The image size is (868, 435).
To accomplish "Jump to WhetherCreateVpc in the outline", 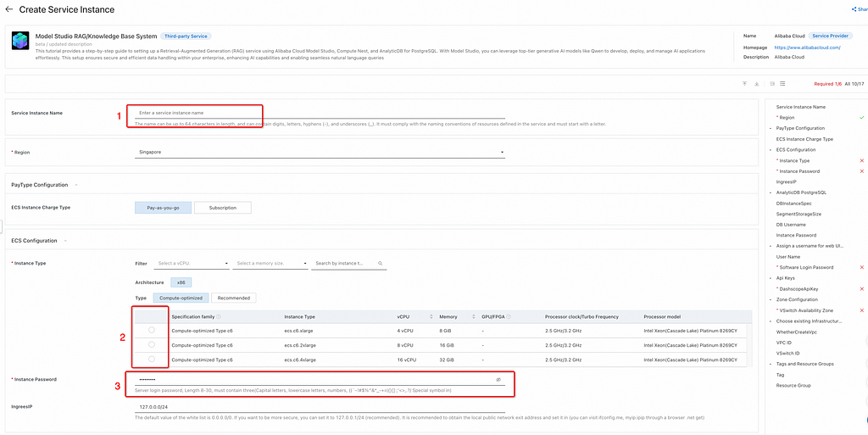I will tap(797, 332).
